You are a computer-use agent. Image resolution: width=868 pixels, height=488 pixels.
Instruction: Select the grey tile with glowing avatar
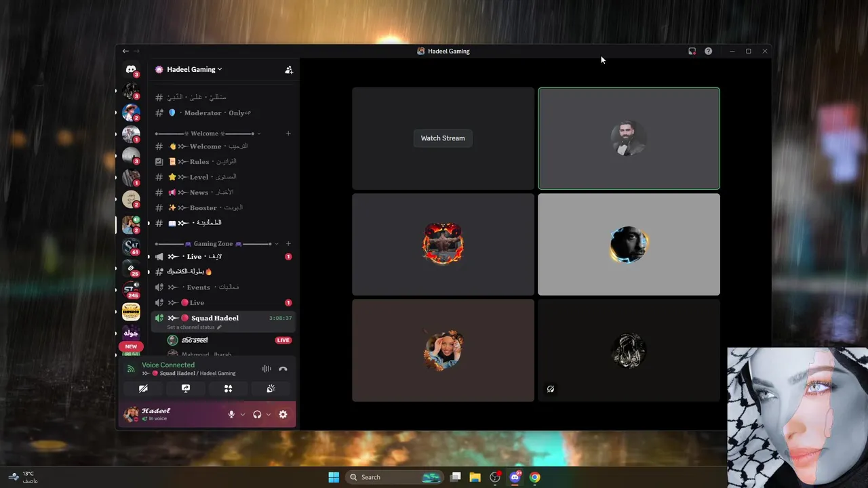click(x=629, y=245)
